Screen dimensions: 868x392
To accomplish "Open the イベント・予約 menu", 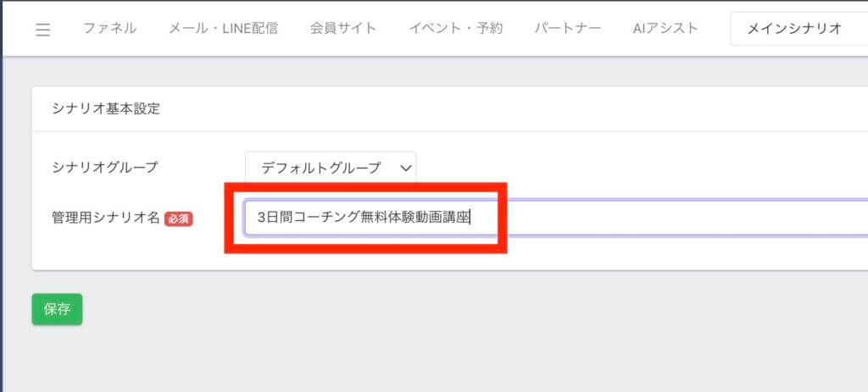I will (455, 28).
